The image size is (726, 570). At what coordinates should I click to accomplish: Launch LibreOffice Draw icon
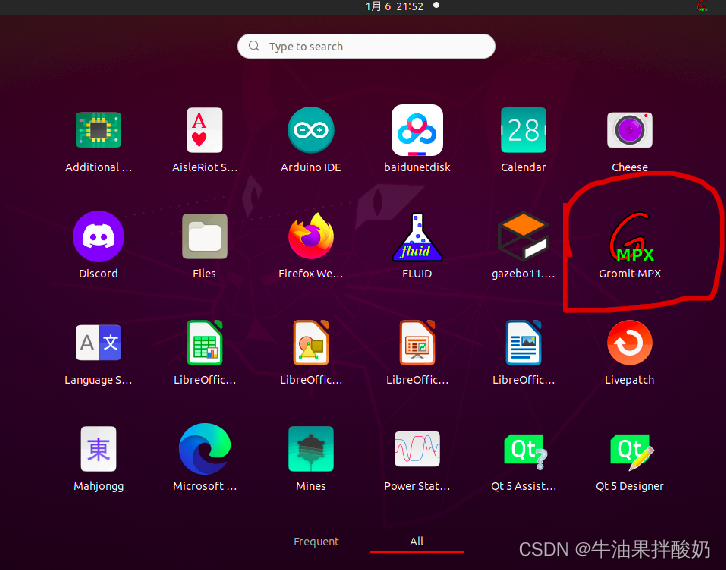tap(311, 343)
